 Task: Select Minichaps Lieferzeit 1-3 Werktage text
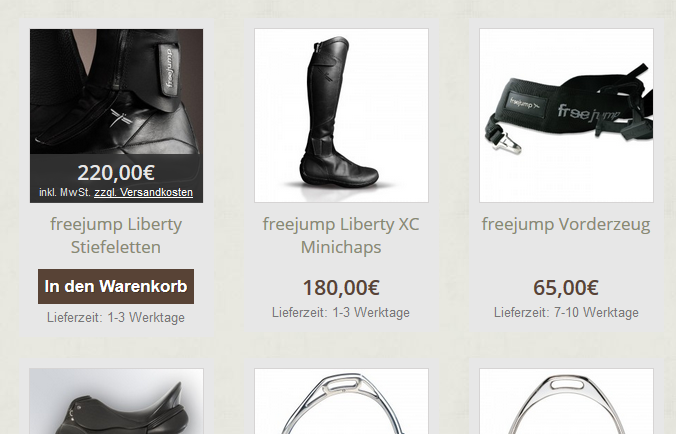click(x=341, y=312)
